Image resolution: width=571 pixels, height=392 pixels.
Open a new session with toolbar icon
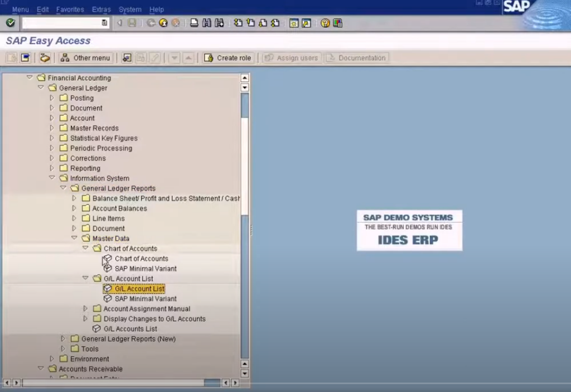point(293,23)
